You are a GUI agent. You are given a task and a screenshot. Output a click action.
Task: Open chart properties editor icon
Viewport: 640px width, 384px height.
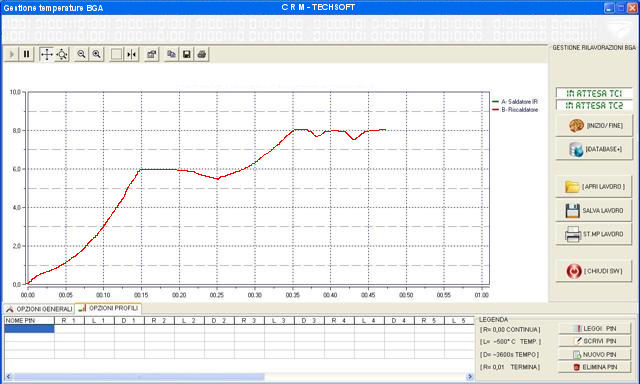pyautogui.click(x=151, y=54)
